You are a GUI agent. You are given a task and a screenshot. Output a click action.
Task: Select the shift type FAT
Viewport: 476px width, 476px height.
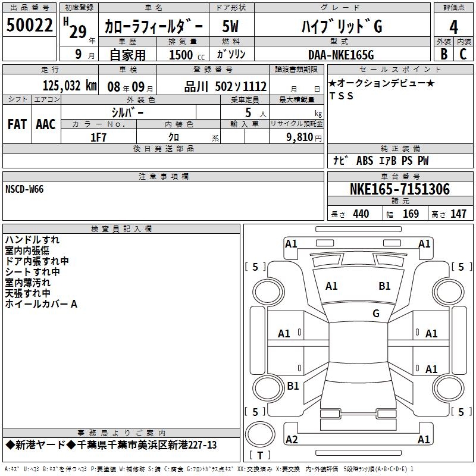click(17, 124)
